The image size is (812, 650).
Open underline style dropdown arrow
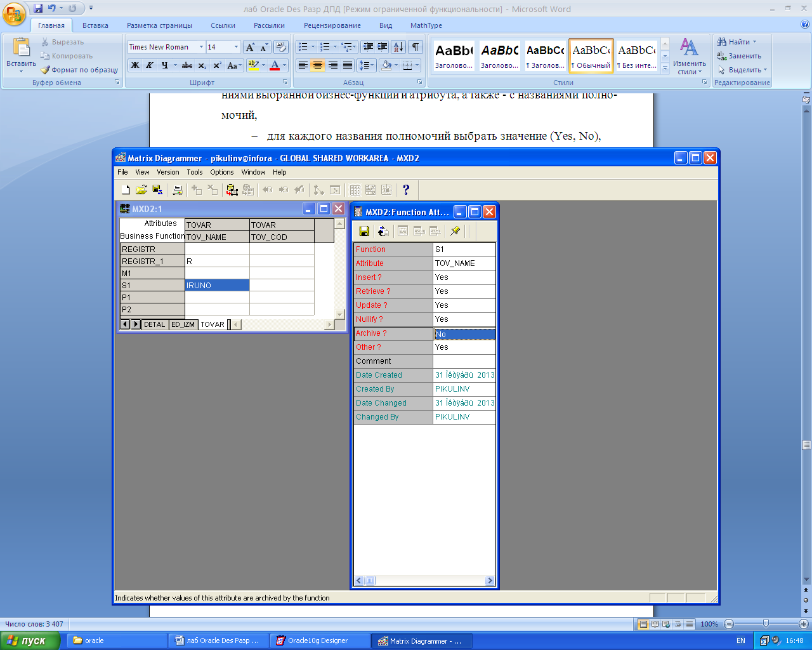click(175, 65)
